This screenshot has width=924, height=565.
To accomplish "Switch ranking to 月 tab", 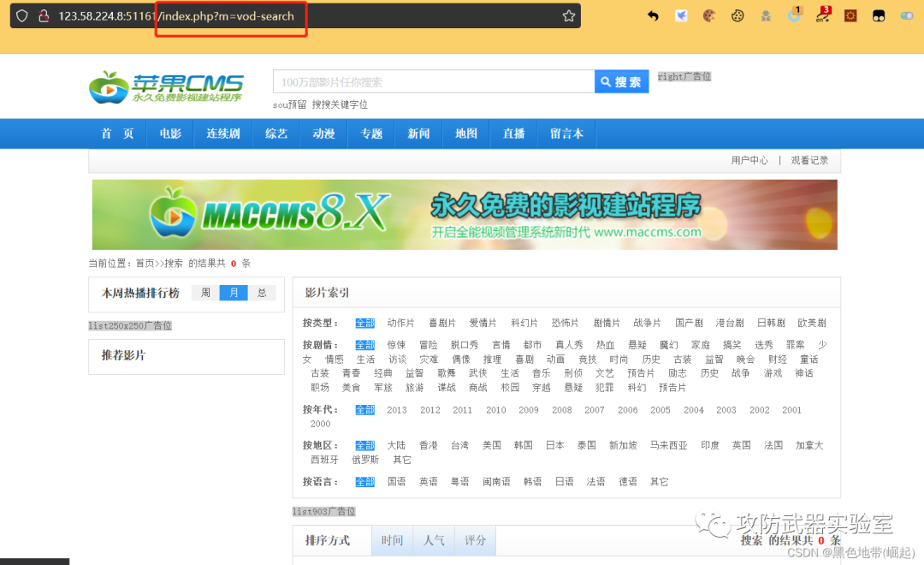I will pyautogui.click(x=234, y=293).
